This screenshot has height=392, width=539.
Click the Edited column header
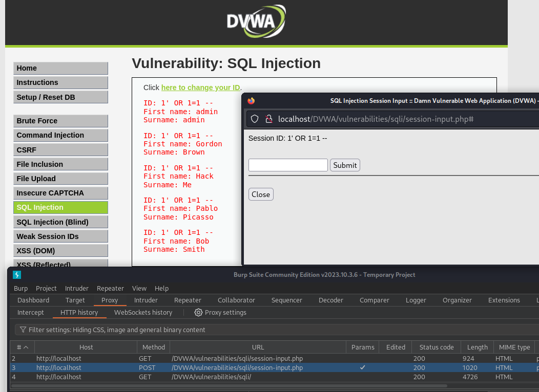pos(396,347)
